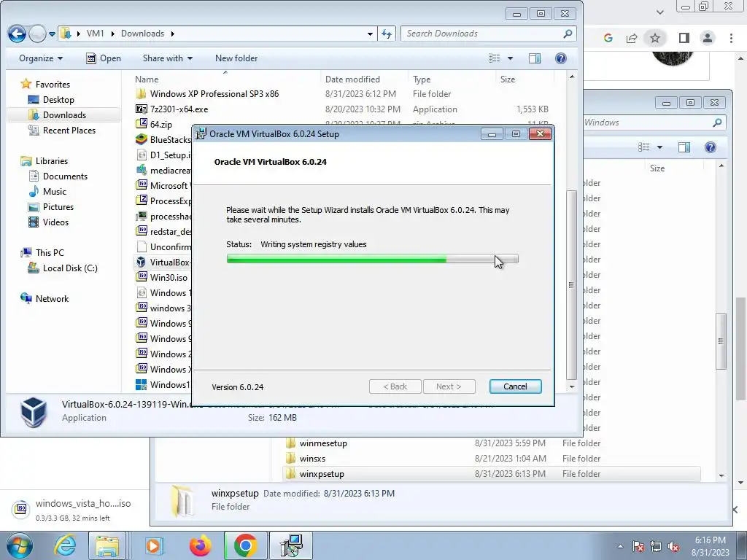Open the Share with menu
Viewport: 747px width, 560px height.
click(168, 58)
